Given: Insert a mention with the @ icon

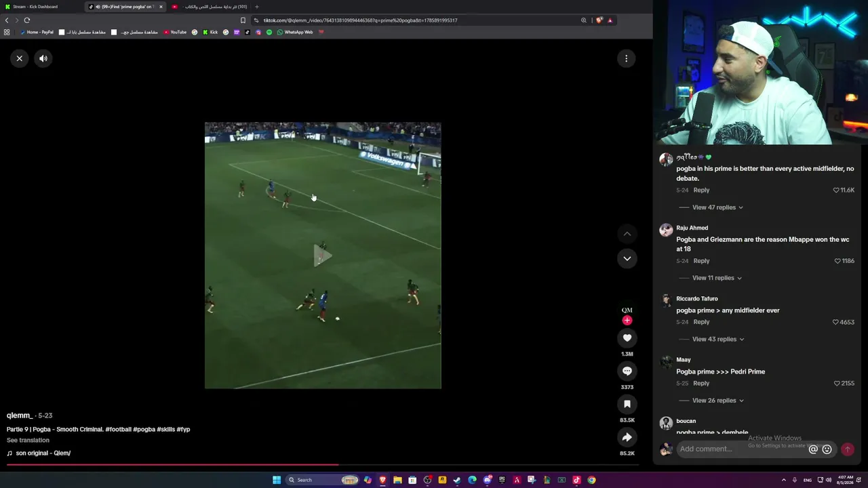Looking at the screenshot, I should point(813,449).
